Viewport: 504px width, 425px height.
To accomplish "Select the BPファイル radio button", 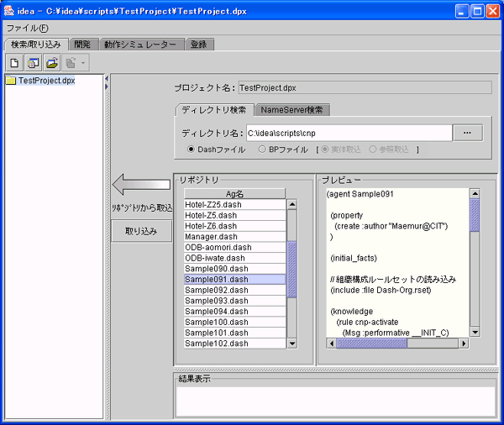I will pyautogui.click(x=262, y=150).
